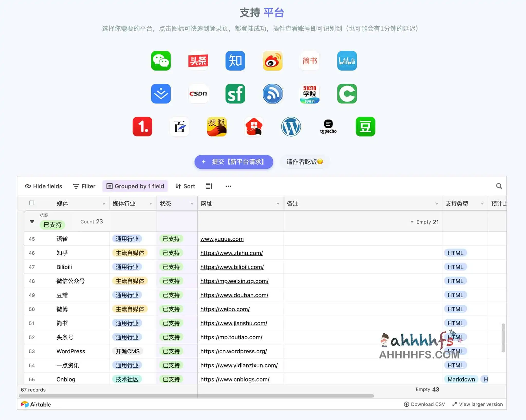526x420 pixels.
Task: Open the 网址 column dropdown arrow
Action: 278,204
